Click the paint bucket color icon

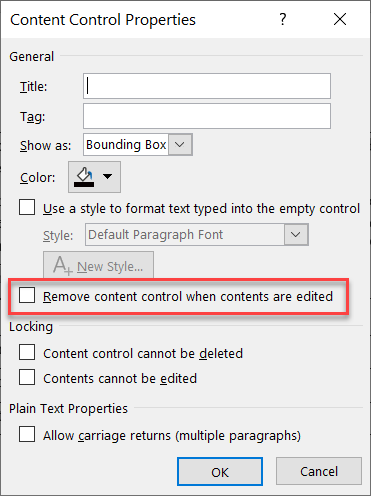[84, 174]
